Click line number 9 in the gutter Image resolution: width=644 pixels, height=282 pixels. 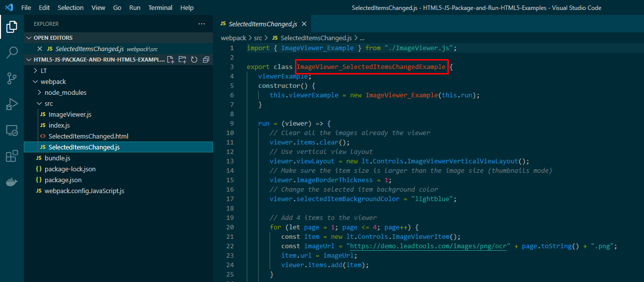[x=232, y=124]
